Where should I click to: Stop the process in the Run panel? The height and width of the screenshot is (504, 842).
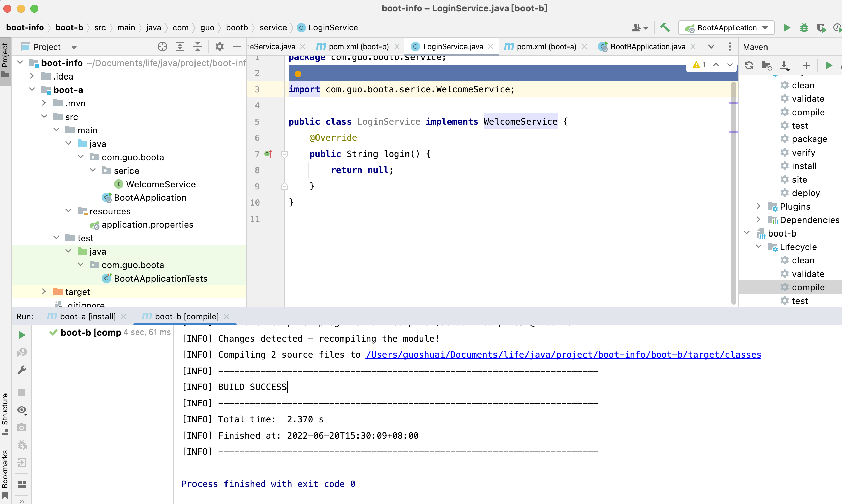pyautogui.click(x=22, y=392)
